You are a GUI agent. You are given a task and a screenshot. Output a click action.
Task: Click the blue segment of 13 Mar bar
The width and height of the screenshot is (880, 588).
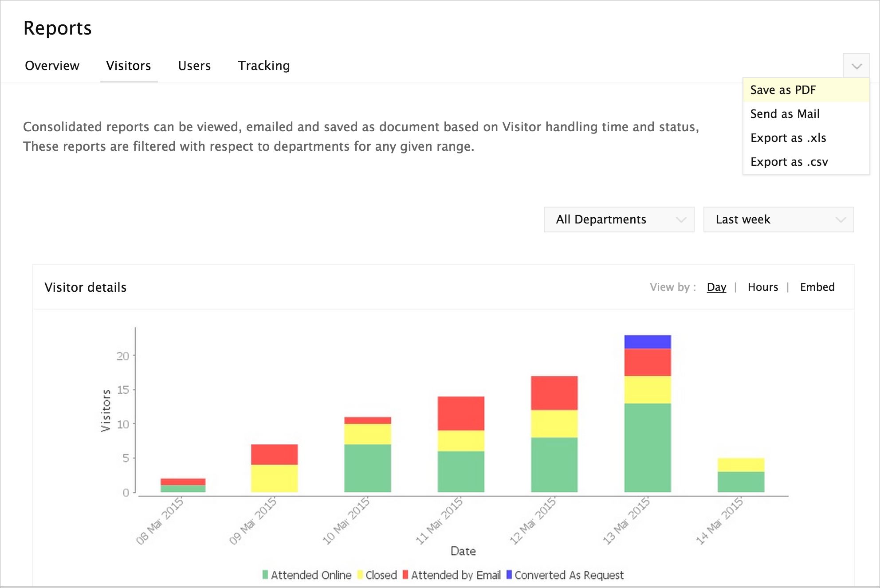tap(647, 342)
